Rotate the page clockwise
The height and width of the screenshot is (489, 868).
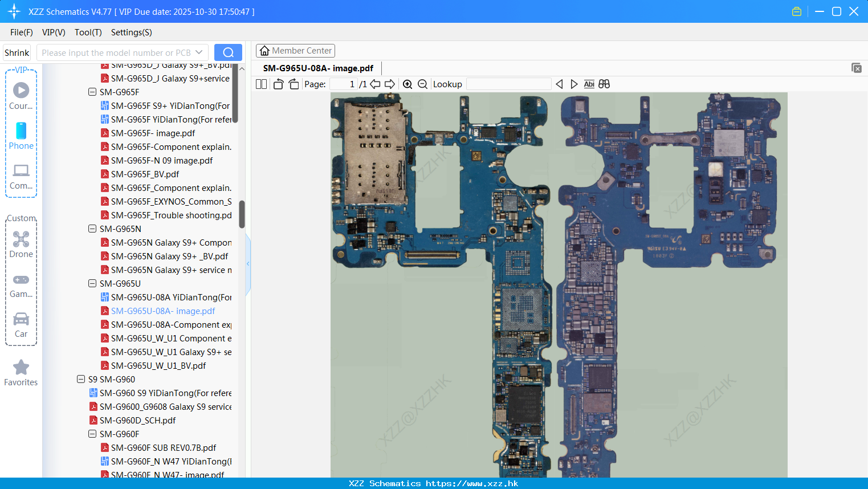(294, 84)
